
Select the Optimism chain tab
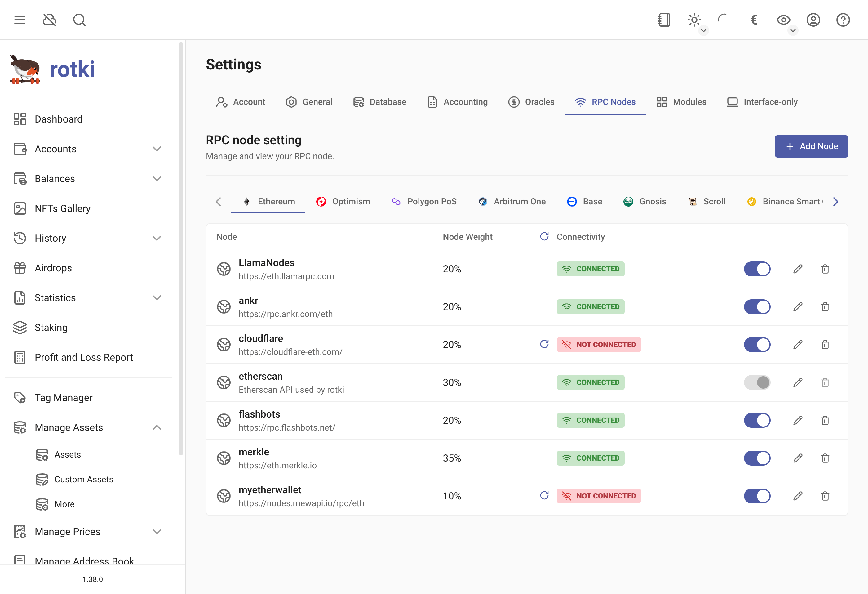coord(343,202)
